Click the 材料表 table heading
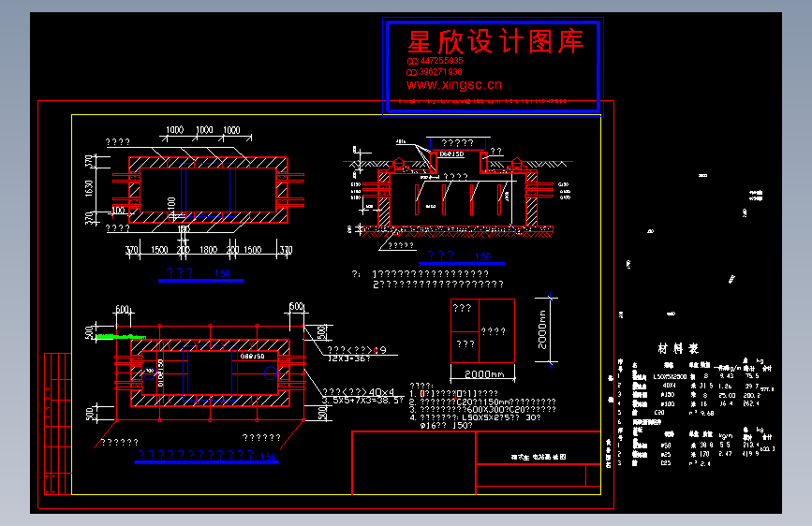Viewport: 812px width, 526px height. (x=678, y=348)
